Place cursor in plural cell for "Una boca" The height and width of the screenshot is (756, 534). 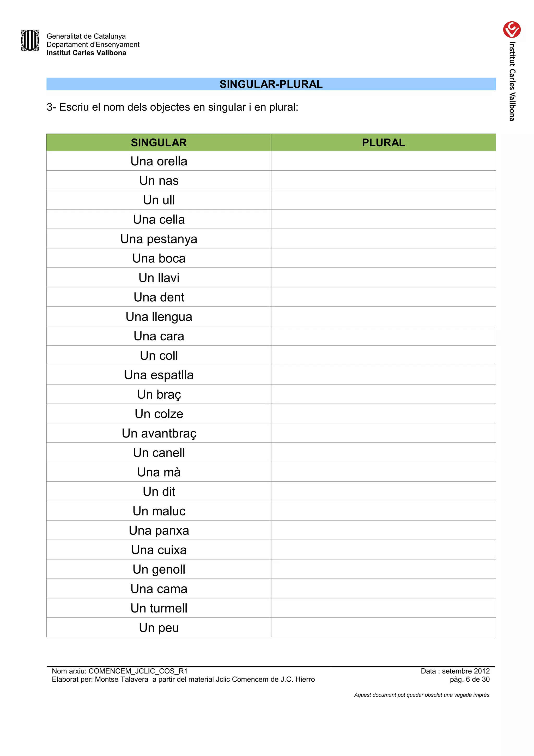click(x=383, y=258)
